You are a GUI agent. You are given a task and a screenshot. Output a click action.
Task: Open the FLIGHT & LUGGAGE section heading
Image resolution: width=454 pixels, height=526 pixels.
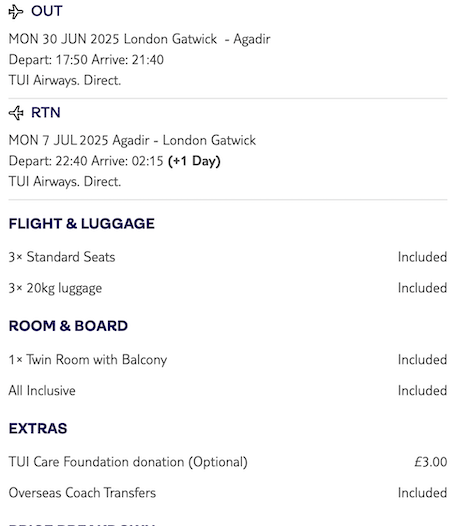pyautogui.click(x=82, y=224)
